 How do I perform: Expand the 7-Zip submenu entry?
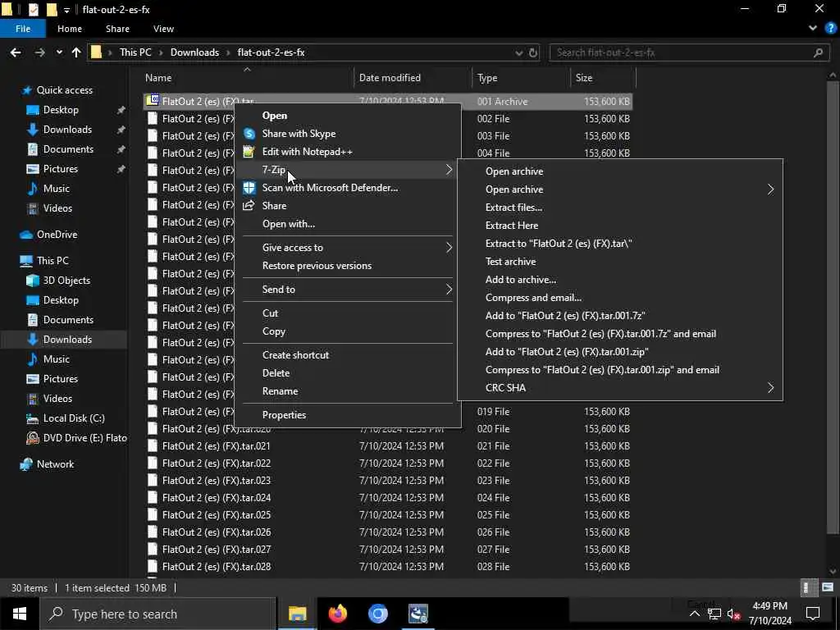point(348,170)
